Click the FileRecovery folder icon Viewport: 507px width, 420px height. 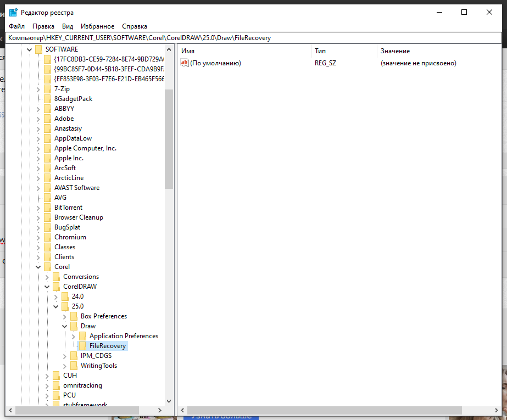click(83, 346)
